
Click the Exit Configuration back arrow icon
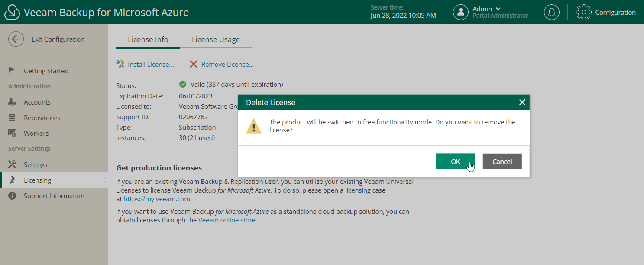tap(16, 39)
